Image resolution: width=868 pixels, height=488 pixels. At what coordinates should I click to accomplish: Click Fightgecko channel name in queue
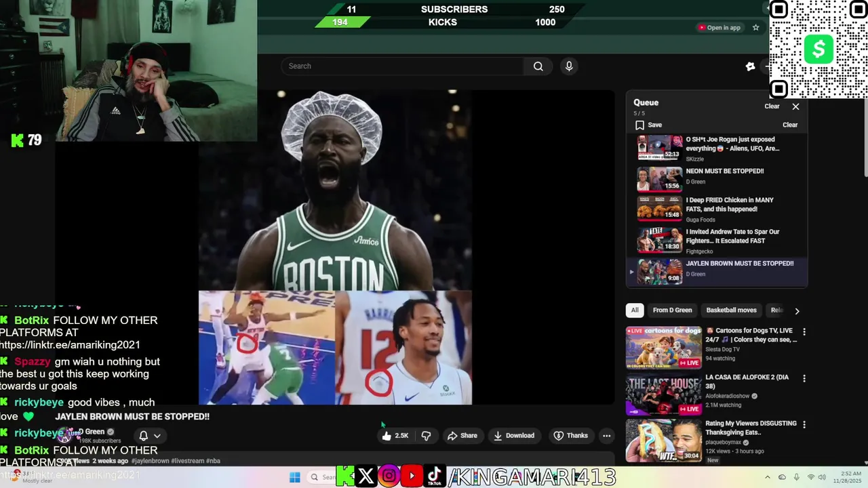(x=699, y=251)
